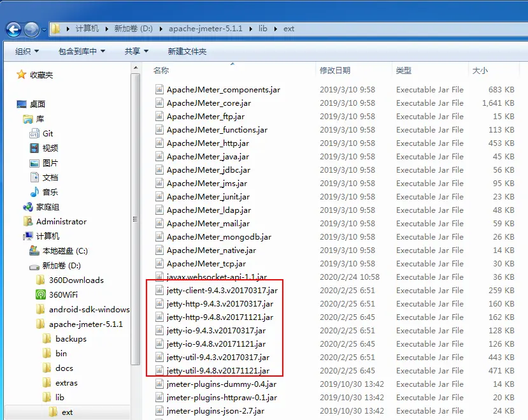Select the jmeter-plugins-dummy-0.4.jar file icon

tap(159, 384)
